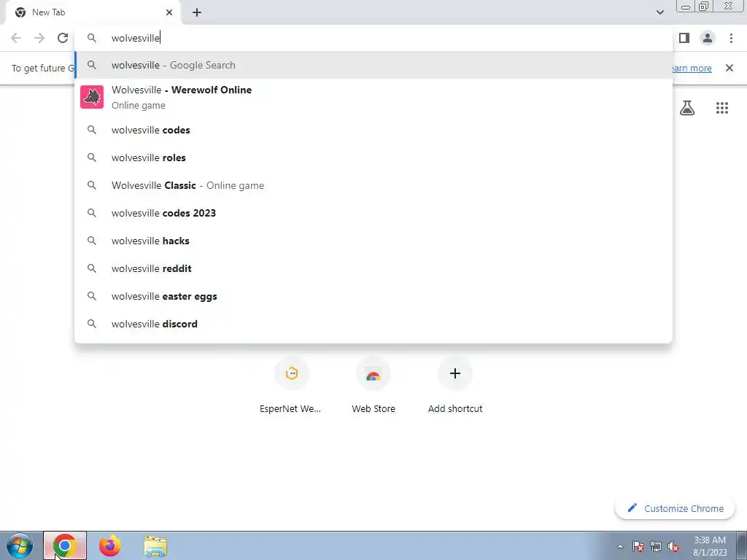Image resolution: width=747 pixels, height=560 pixels.
Task: Select suggestion wolvesville discord
Action: [x=373, y=324]
